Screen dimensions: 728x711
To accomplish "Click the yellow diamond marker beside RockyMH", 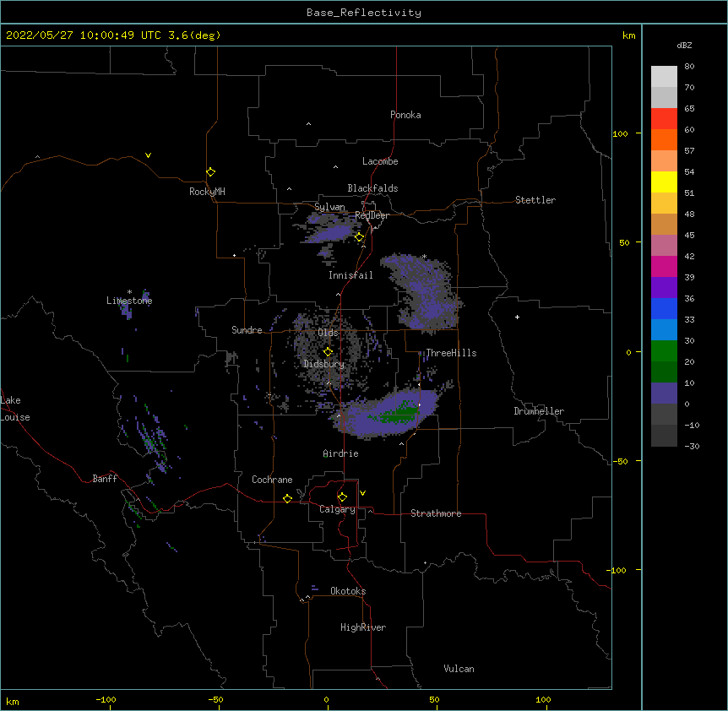I will click(x=210, y=172).
